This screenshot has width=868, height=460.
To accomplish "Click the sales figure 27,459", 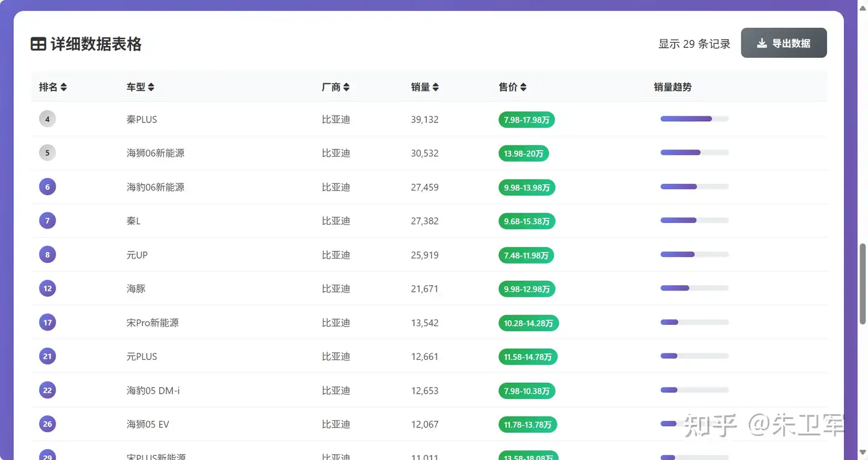I will coord(425,187).
